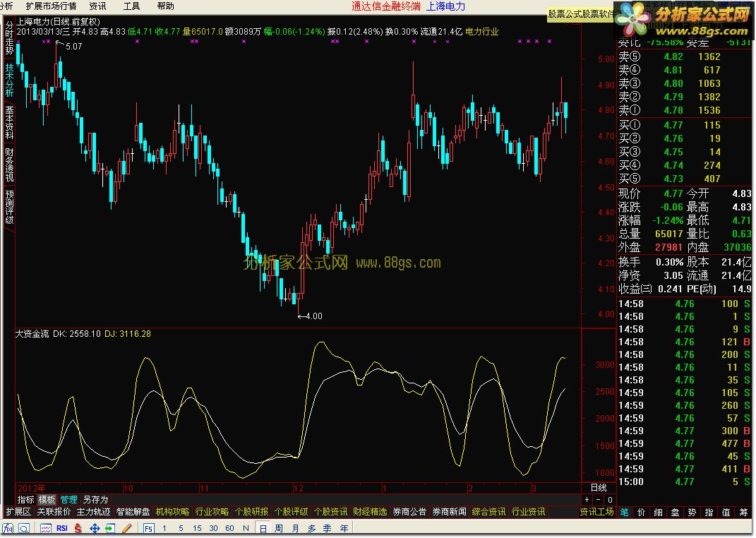Open the 券商新闻 tab
This screenshot has width=756, height=538.
450,512
